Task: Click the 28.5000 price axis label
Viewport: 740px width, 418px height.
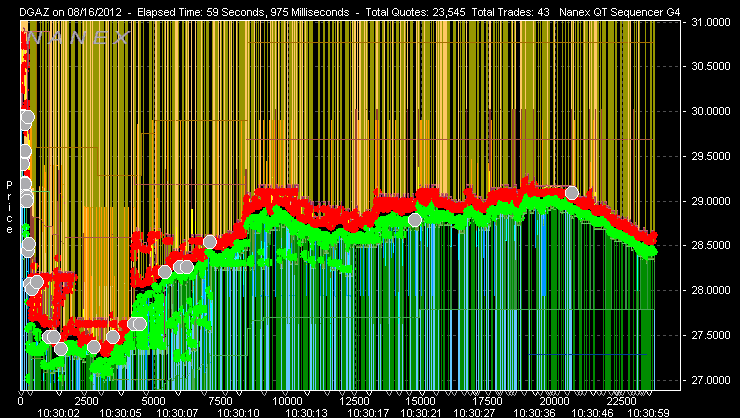Action: [710, 245]
